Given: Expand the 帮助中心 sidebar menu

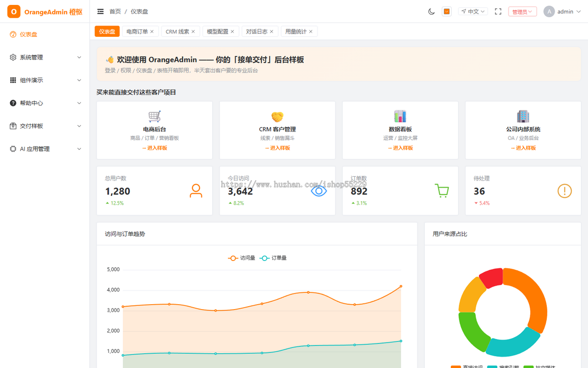Looking at the screenshot, I should point(45,103).
